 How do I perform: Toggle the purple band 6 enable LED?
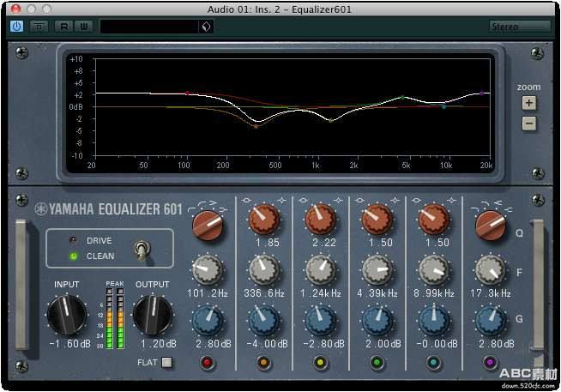[x=490, y=363]
